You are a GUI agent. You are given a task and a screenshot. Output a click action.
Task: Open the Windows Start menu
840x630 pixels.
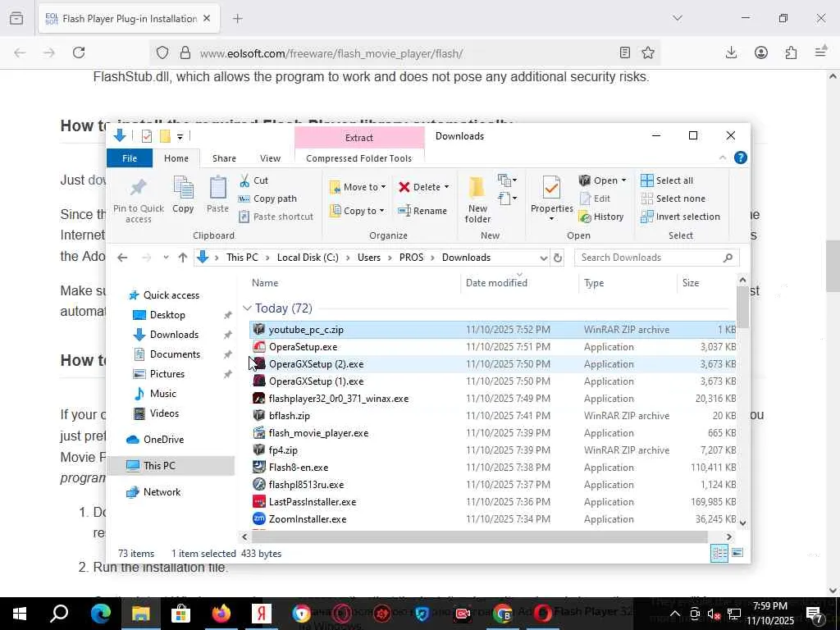[x=20, y=614]
